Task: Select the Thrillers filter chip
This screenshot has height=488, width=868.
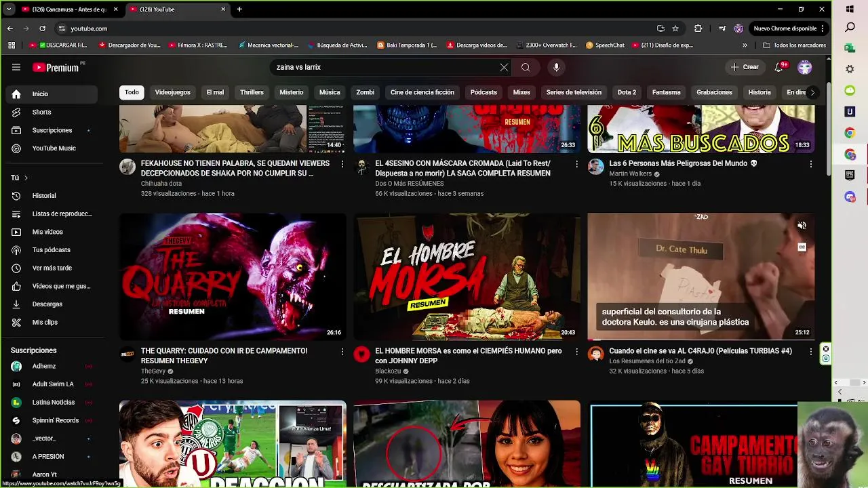Action: point(252,92)
